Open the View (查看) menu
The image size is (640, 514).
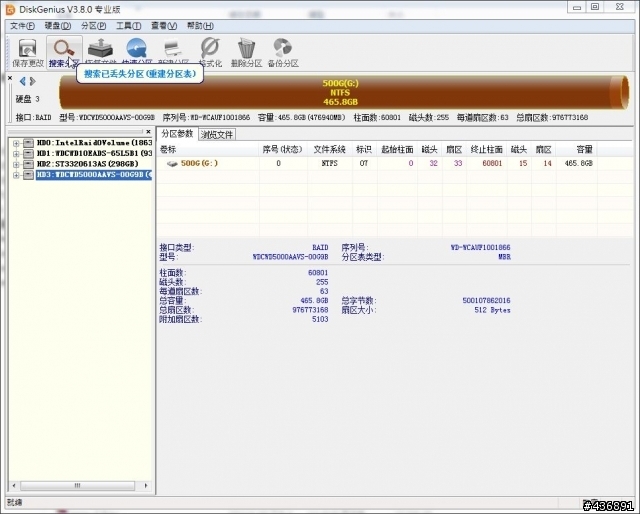(164, 26)
